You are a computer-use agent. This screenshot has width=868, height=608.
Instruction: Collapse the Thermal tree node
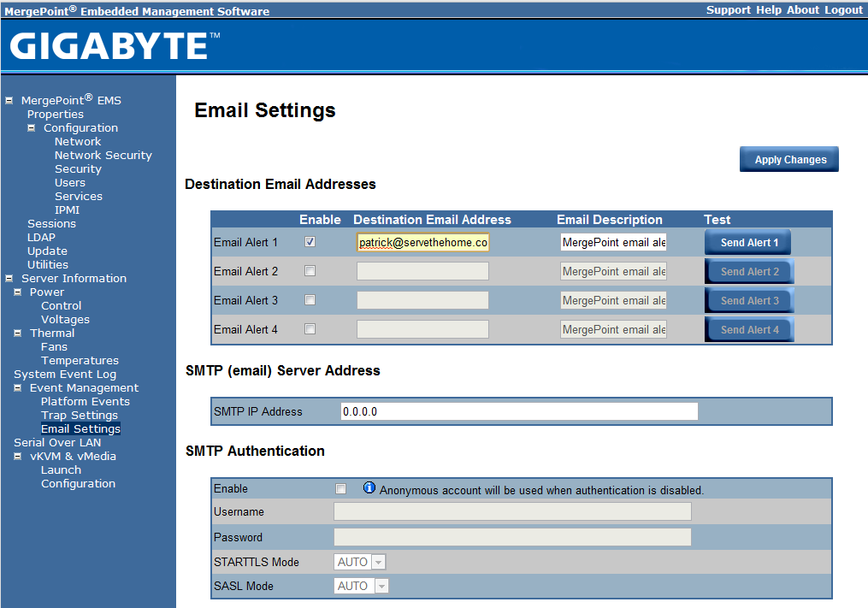[x=18, y=333]
